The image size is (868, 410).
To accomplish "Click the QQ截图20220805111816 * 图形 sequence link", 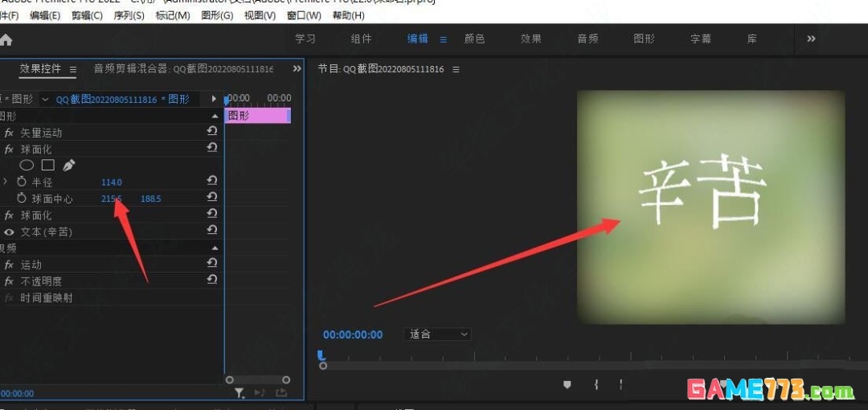I will coord(122,99).
